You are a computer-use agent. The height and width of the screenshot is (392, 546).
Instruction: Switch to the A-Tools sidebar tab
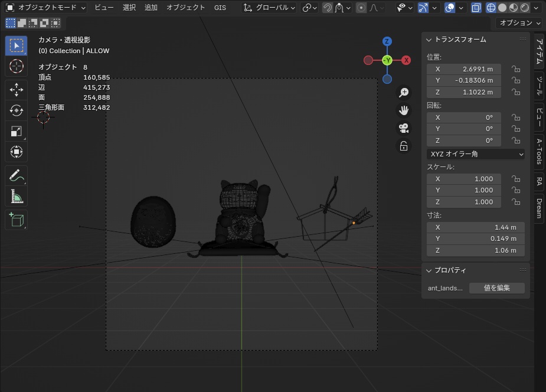tap(540, 151)
